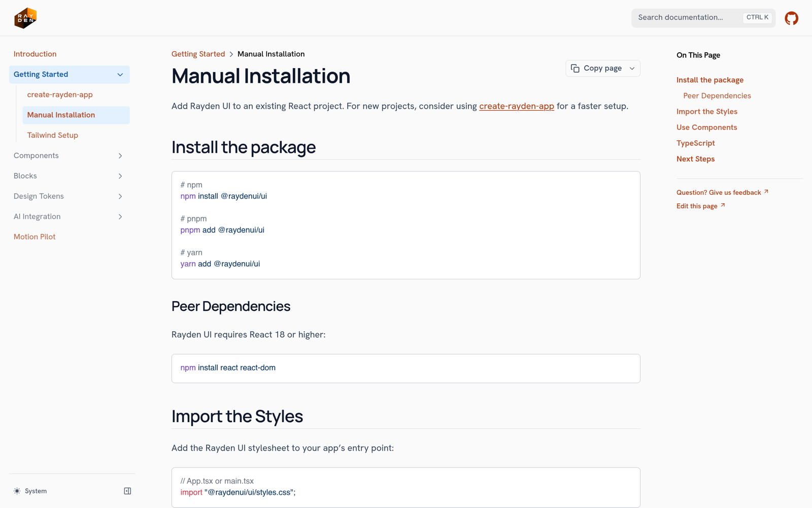Viewport: 812px width, 508px height.
Task: Expand the AI Integration section
Action: [69, 216]
